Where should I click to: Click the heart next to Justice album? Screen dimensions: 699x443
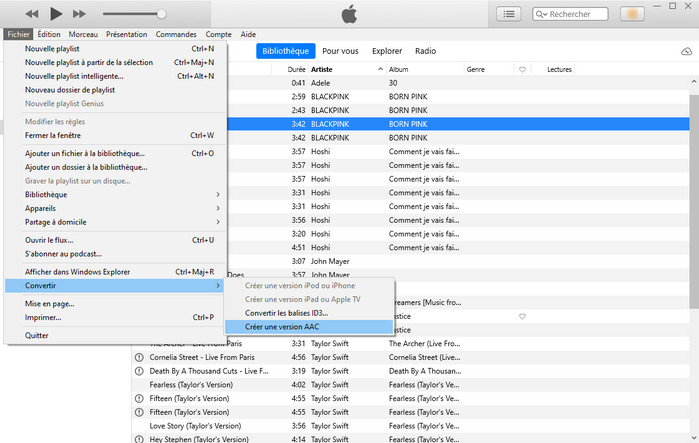point(522,316)
